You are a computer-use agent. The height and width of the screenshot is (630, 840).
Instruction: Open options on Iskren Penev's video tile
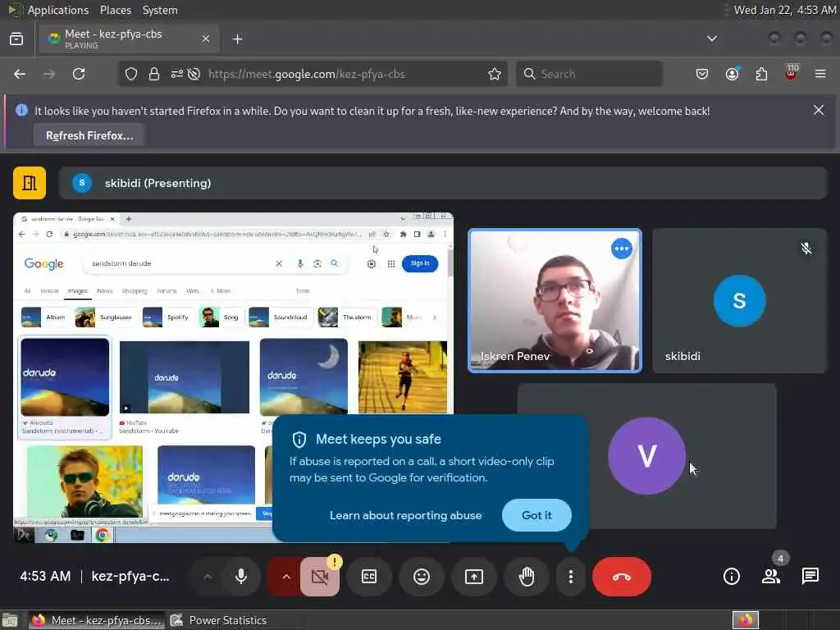622,249
